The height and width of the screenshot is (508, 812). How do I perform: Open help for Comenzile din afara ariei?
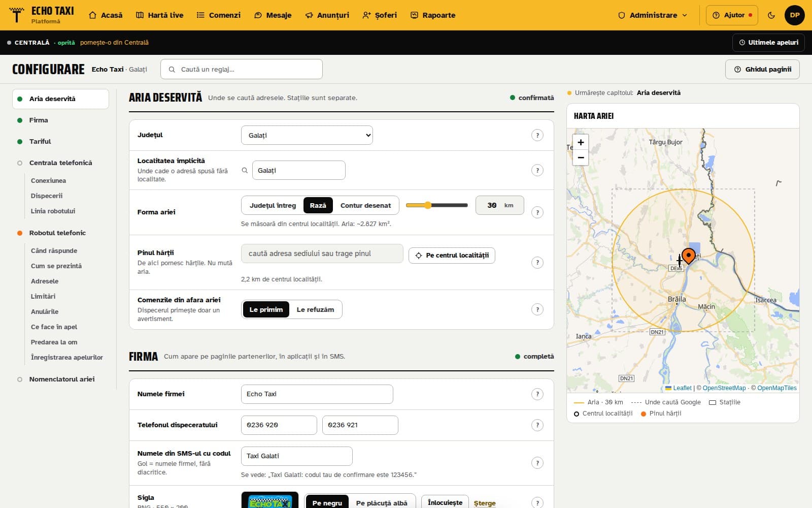click(x=537, y=309)
